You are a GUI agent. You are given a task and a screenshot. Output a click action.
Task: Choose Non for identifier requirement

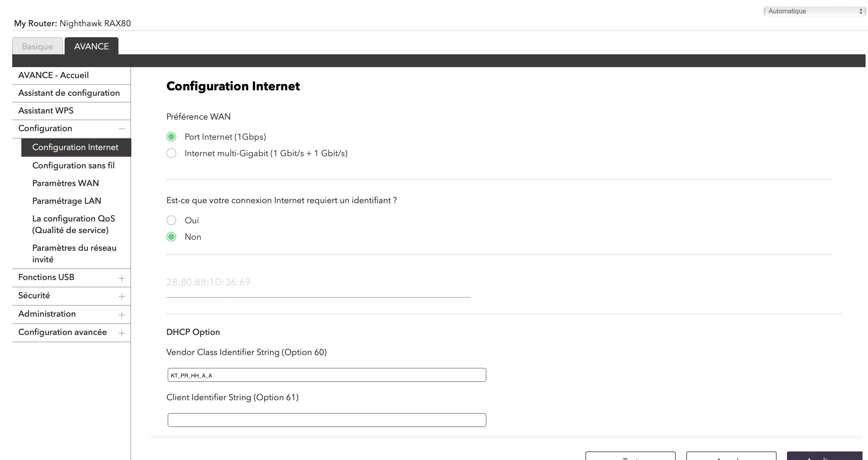(171, 237)
